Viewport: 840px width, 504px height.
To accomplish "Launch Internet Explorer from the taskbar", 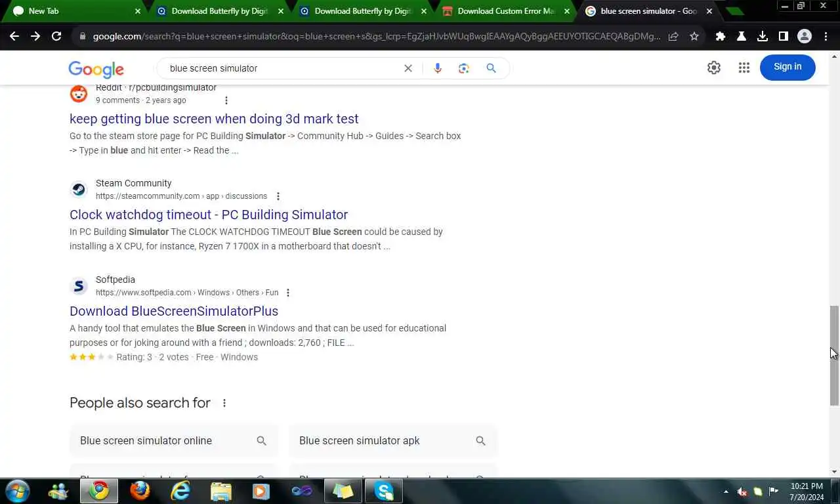I will pyautogui.click(x=180, y=491).
